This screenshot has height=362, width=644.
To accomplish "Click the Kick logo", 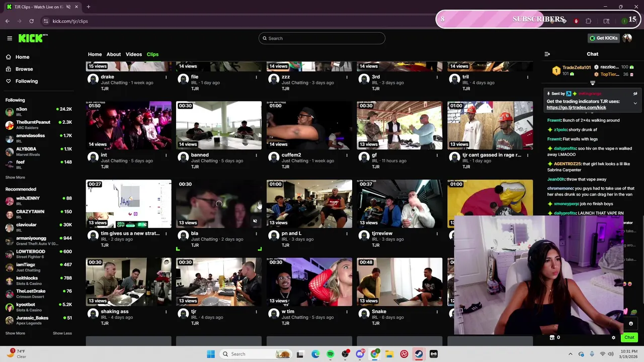I will tap(33, 38).
